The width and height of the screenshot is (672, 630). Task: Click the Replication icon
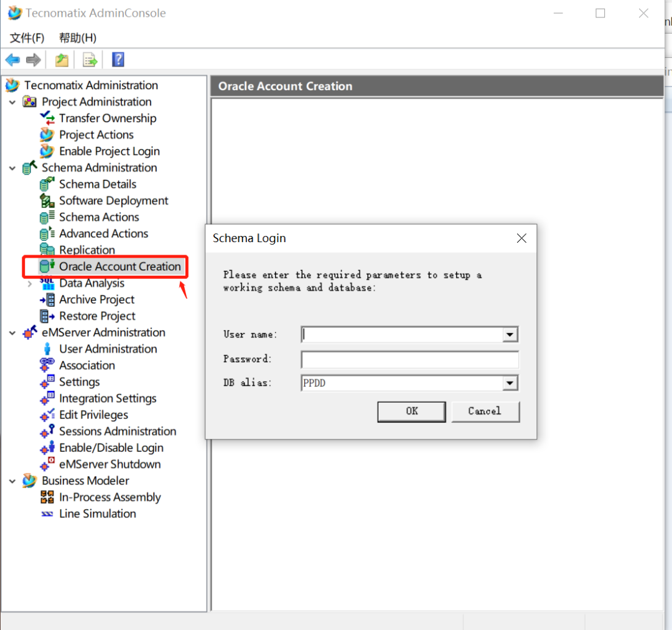point(47,250)
